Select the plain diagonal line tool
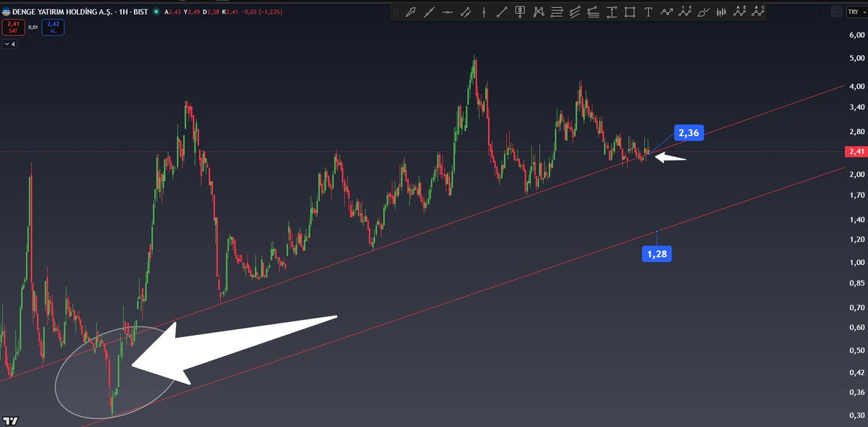The height and width of the screenshot is (427, 868). pos(502,12)
